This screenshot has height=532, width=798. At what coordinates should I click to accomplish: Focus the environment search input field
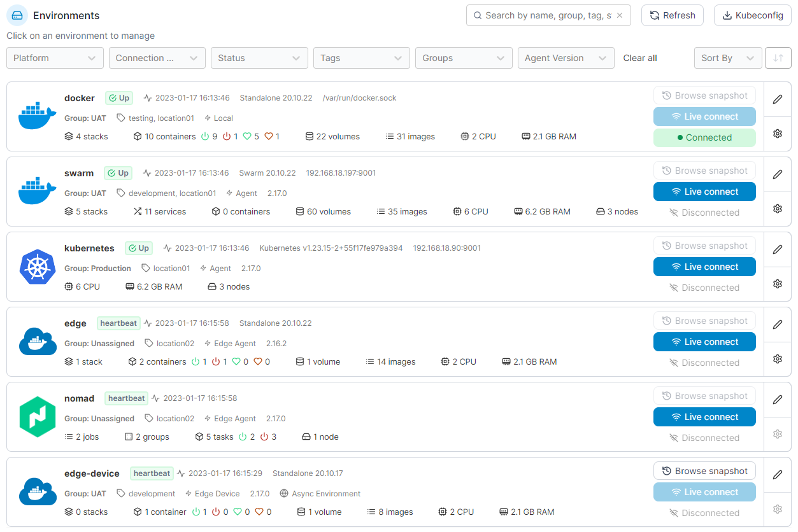point(548,15)
